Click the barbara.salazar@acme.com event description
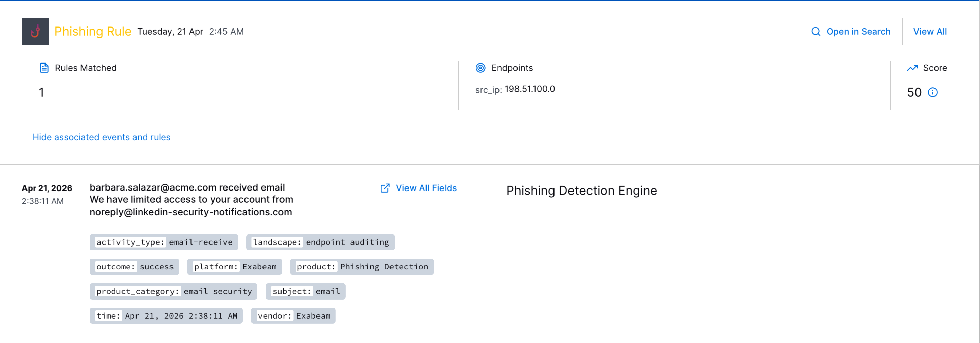 click(192, 200)
